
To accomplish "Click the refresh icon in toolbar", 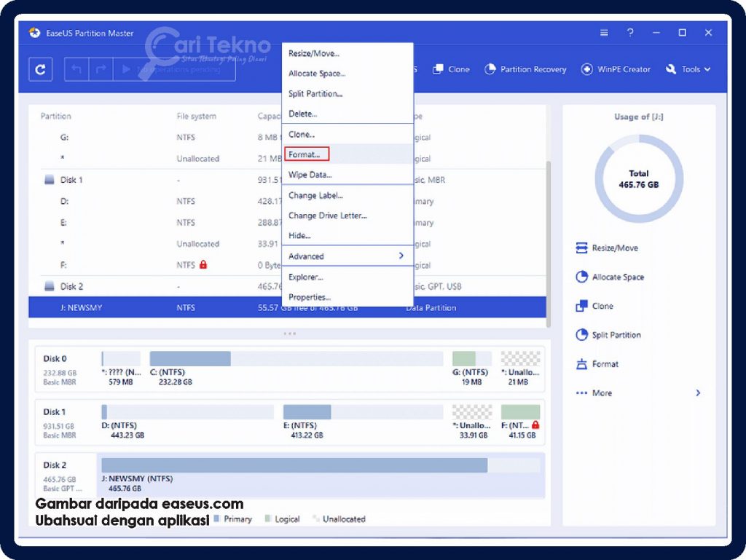I will point(40,69).
